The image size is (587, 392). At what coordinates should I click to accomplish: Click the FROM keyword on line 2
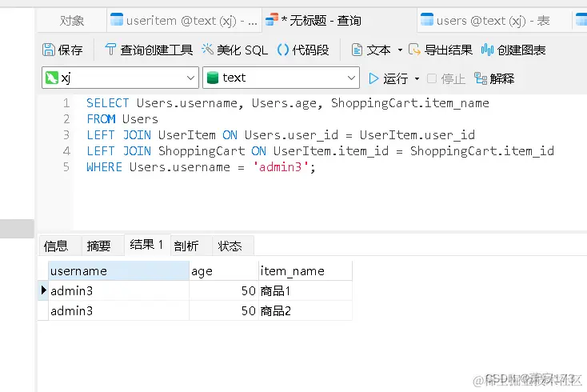pos(101,119)
